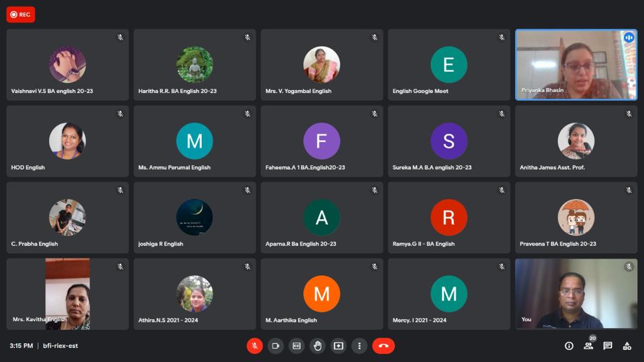The width and height of the screenshot is (644, 362).
Task: Click Vaishnavi V.S profile picture
Action: tap(67, 65)
